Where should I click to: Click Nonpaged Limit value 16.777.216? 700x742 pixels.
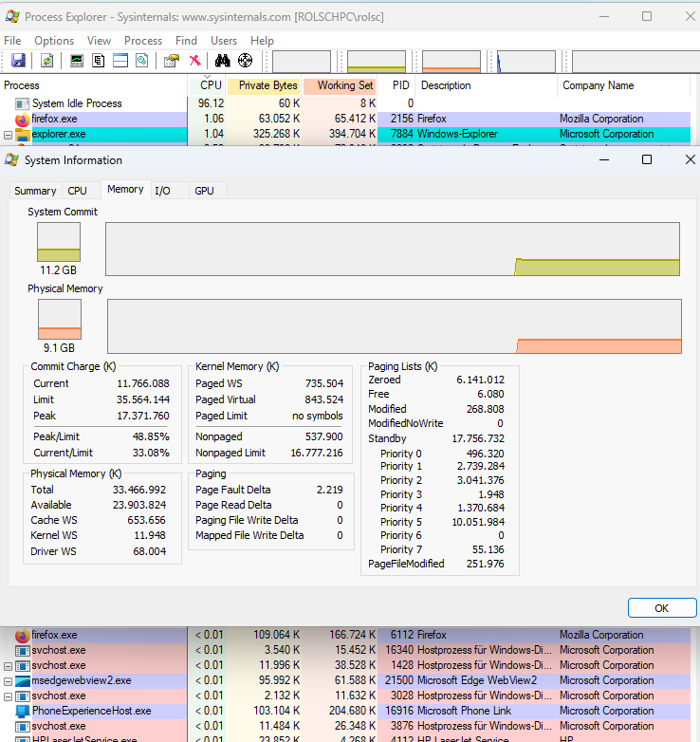pos(317,453)
